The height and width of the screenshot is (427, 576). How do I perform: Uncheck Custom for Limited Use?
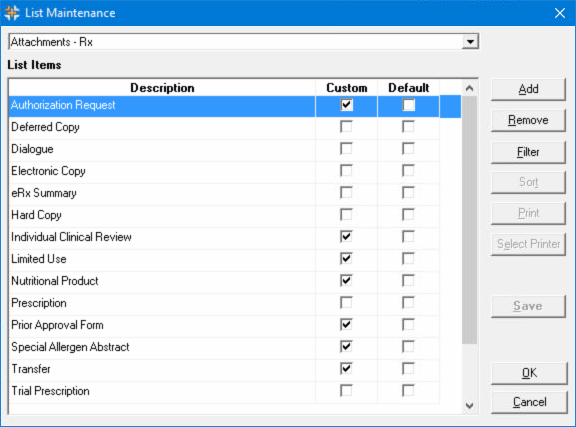(x=346, y=259)
